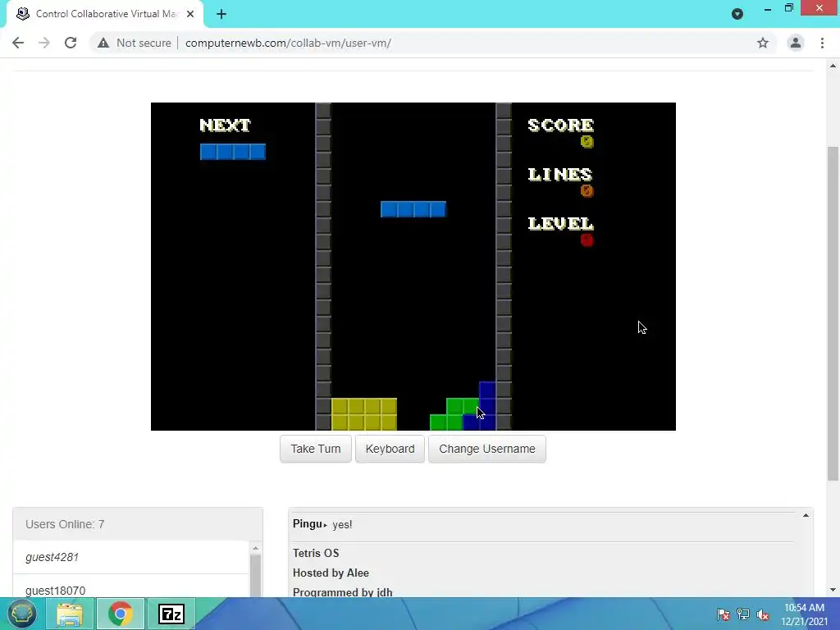Minimize the Chrome window
Screen dimensions: 840x630
coord(768,8)
